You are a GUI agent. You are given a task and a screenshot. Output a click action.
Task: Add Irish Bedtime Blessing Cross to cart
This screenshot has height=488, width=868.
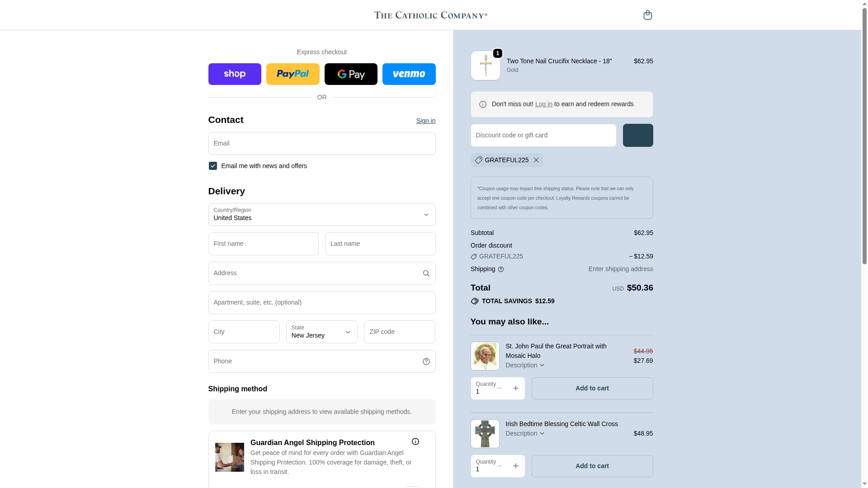592,466
